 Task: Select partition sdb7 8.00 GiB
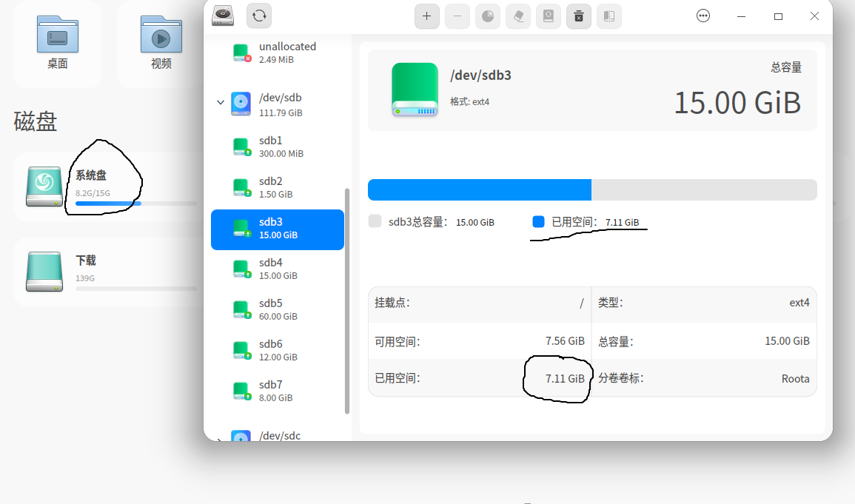278,391
